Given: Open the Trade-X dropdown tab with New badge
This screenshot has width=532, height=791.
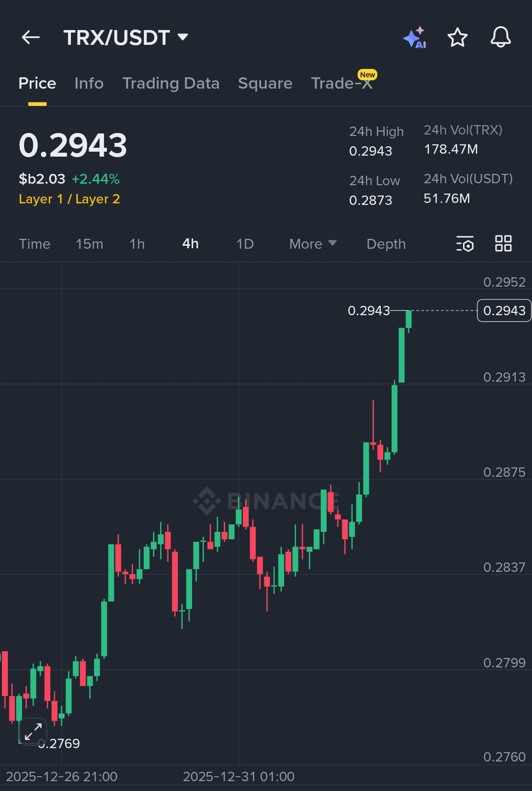Looking at the screenshot, I should [341, 83].
